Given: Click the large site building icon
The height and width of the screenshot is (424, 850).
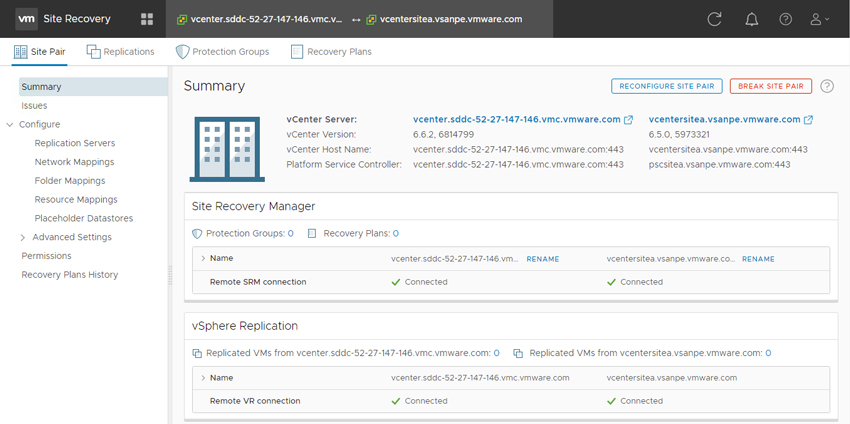Looking at the screenshot, I should 227,149.
